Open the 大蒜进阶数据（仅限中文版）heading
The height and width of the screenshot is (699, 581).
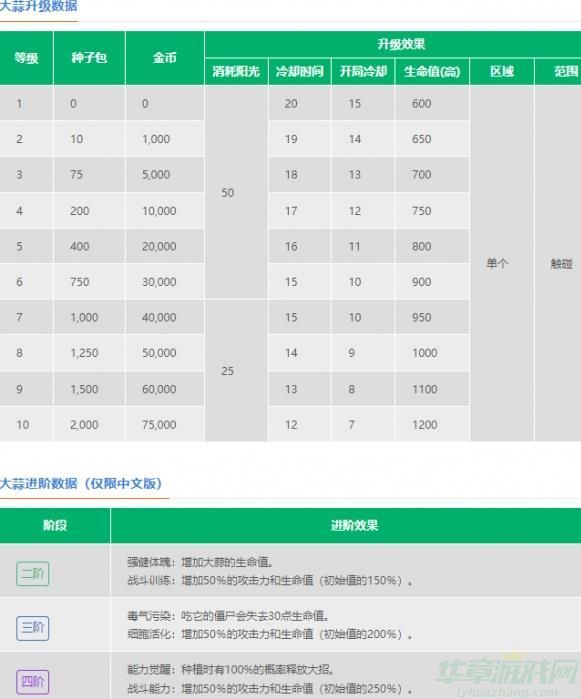point(81,484)
